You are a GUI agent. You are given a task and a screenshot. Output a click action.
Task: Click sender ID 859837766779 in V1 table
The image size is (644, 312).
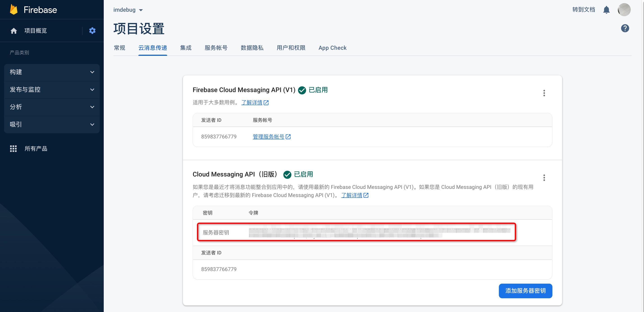pyautogui.click(x=219, y=137)
